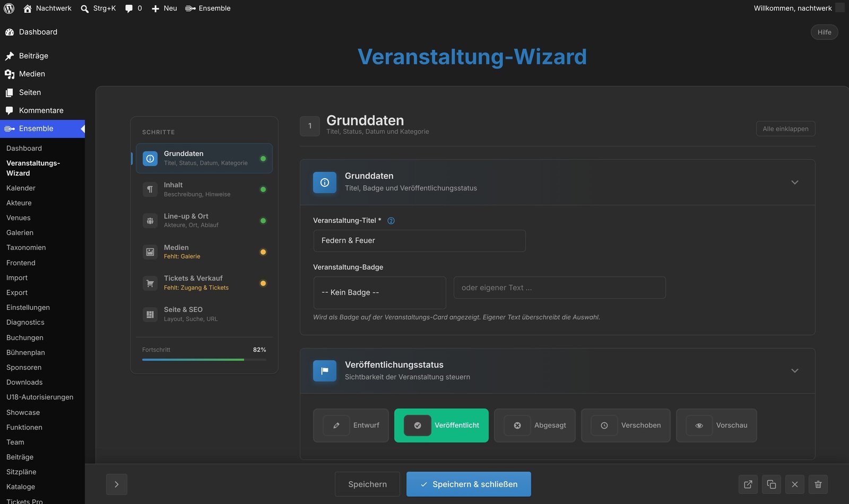
Task: Expand the bottom bar arrow button
Action: point(117,484)
